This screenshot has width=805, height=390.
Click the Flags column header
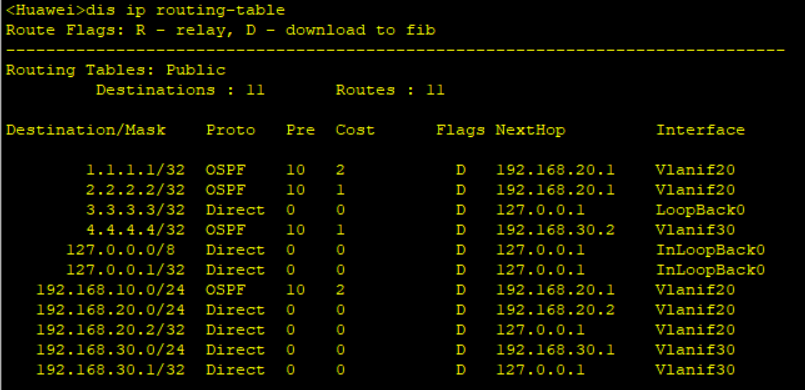(461, 130)
